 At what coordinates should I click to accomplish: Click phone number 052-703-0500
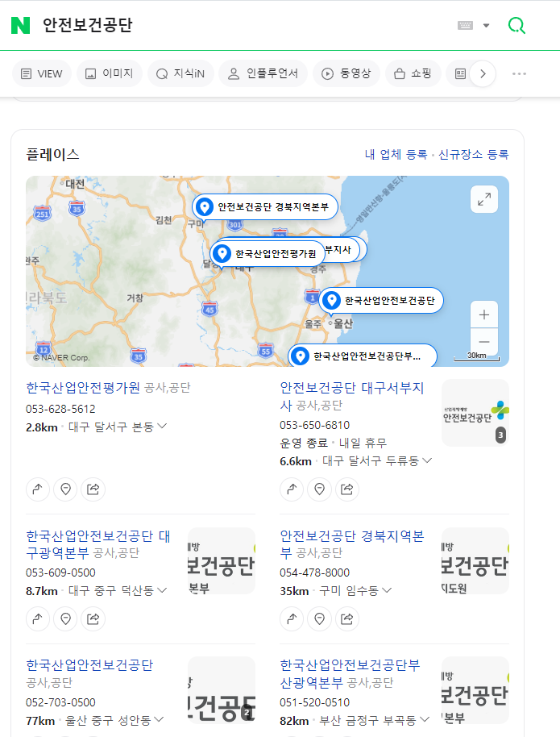[x=60, y=702]
